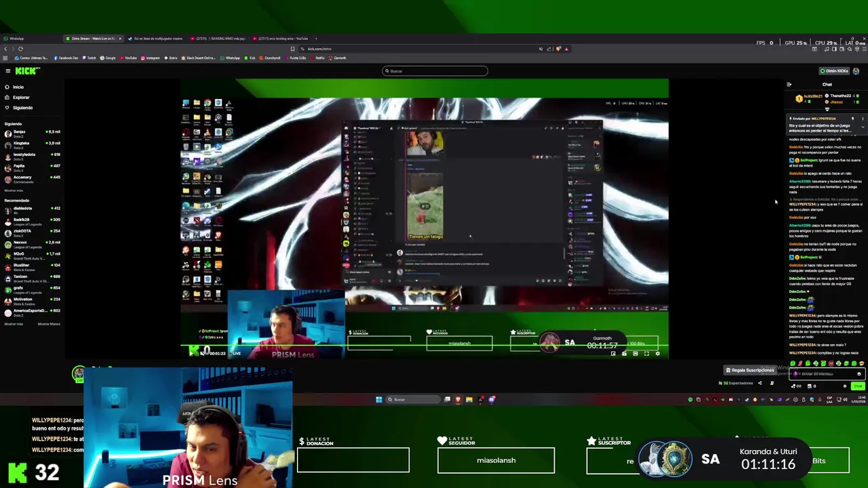Collapse the chat panel arrow

pos(789,85)
